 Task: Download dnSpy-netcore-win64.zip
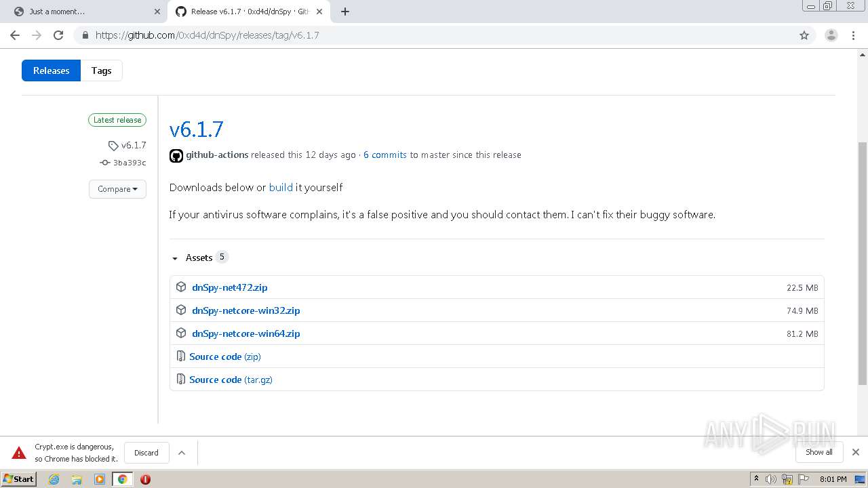[246, 333]
